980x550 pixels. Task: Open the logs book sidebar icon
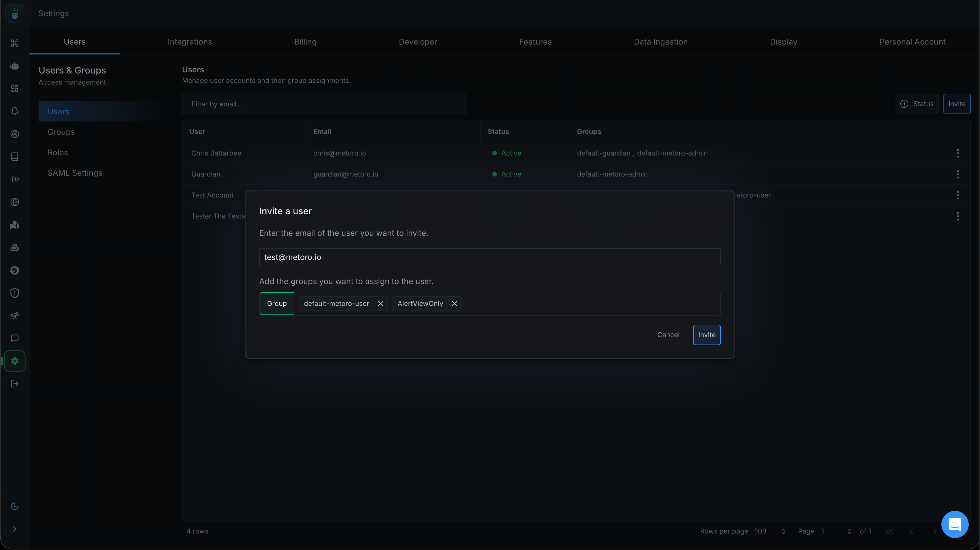(14, 156)
